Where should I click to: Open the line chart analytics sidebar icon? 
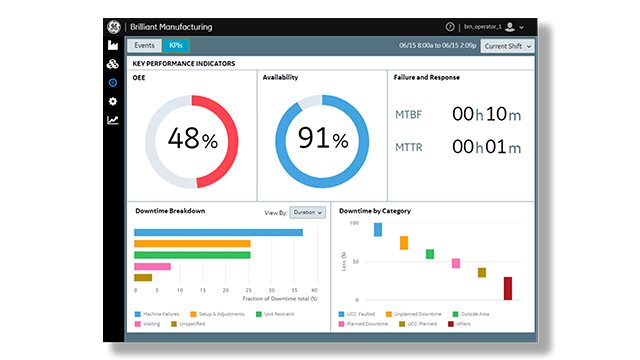113,120
